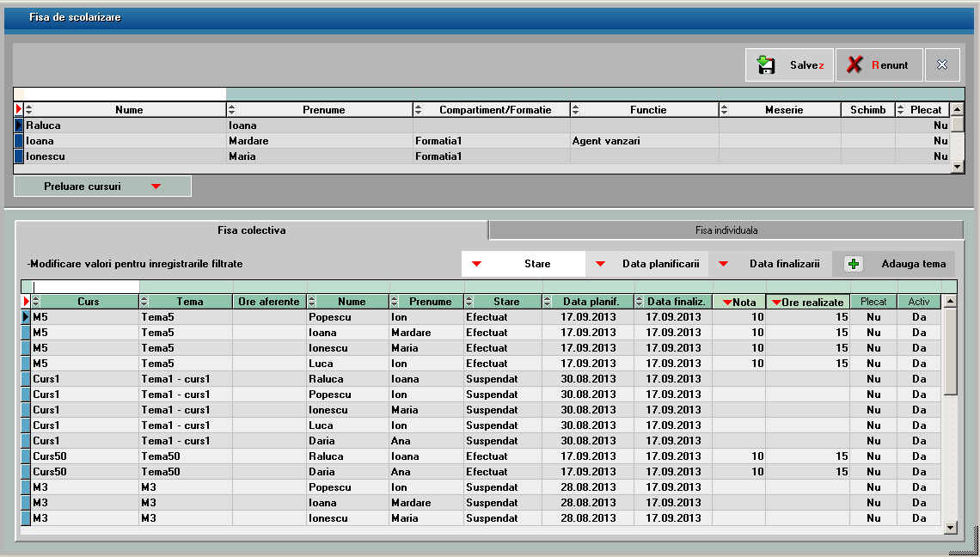Image resolution: width=980 pixels, height=557 pixels.
Task: Click the lower grid vertical scrollbar thumb
Action: (951, 352)
